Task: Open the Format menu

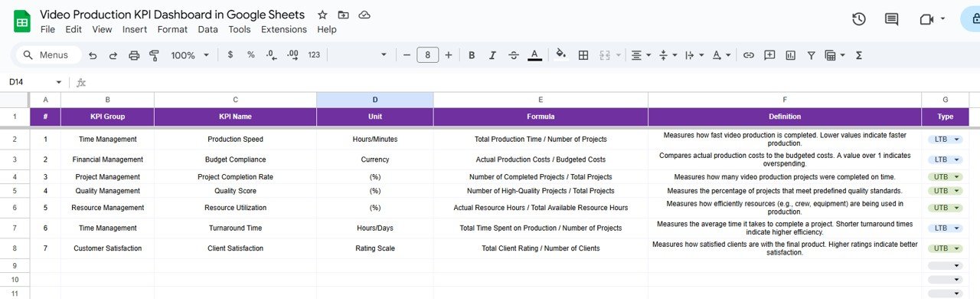Action: coord(172,29)
